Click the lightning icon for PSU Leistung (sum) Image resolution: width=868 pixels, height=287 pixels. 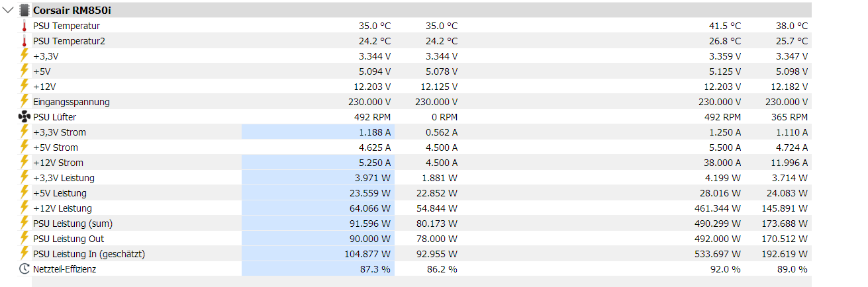click(24, 224)
